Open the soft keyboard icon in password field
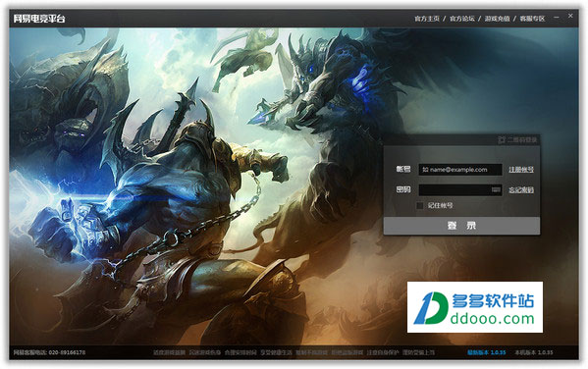 click(496, 189)
